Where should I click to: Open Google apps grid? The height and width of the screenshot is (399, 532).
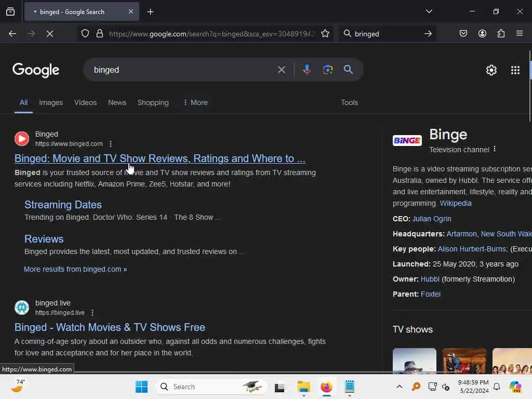(515, 70)
